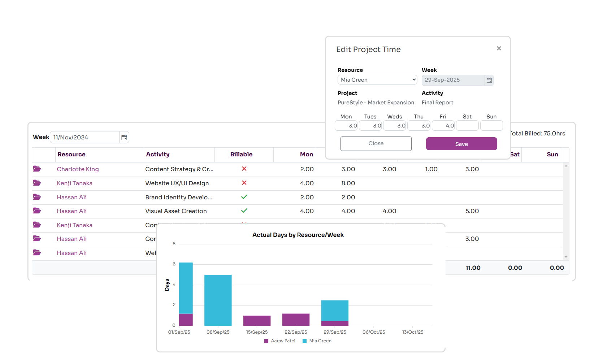Click folder icon for Brand Identity Development row
The height and width of the screenshot is (364, 603).
click(x=37, y=197)
